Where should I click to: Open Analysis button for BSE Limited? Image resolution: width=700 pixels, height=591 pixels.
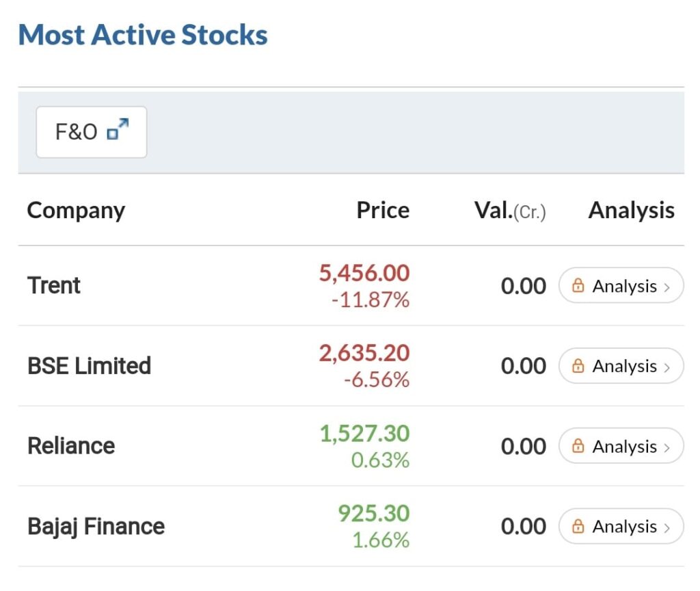pos(621,366)
